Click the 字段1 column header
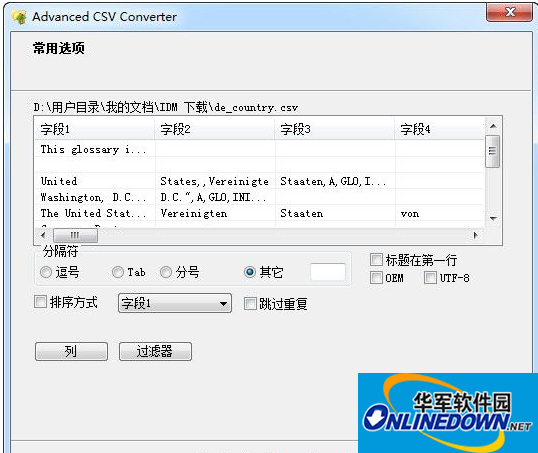The image size is (538, 453). 95,129
